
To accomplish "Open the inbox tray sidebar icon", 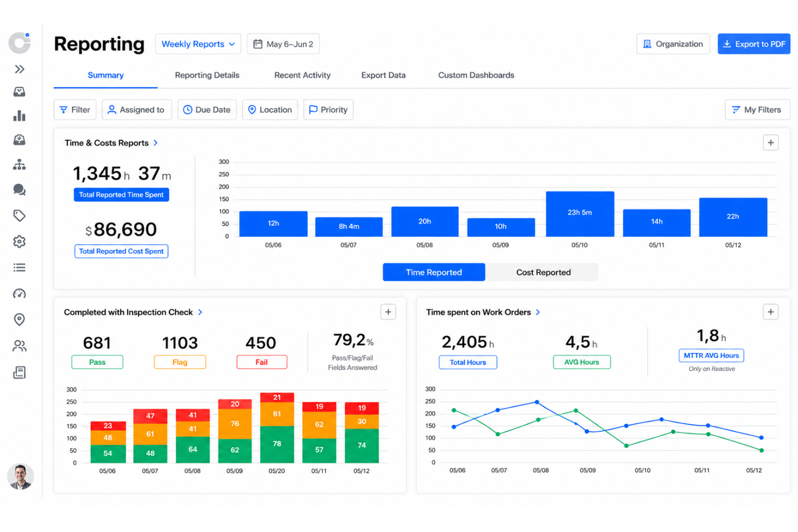I will click(19, 92).
